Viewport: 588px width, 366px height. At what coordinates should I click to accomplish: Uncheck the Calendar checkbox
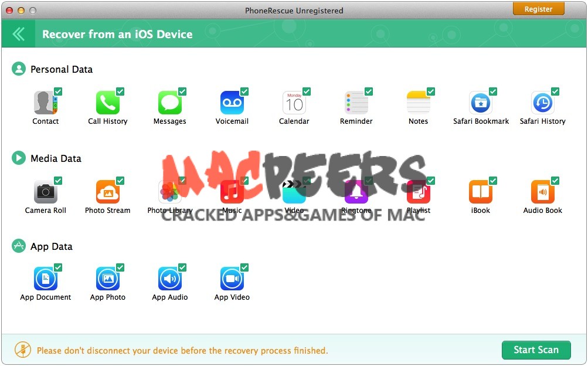pyautogui.click(x=307, y=91)
